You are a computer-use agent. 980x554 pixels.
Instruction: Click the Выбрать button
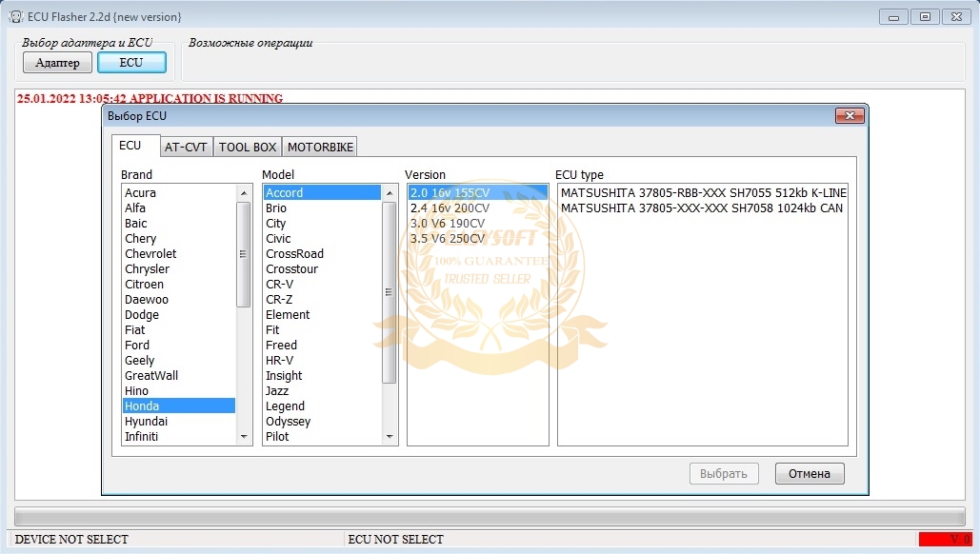[724, 473]
